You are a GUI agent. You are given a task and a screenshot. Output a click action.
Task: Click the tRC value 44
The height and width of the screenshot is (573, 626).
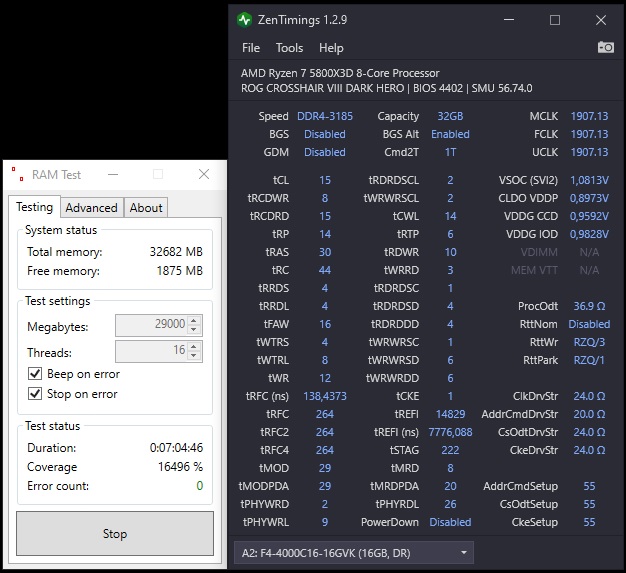pyautogui.click(x=325, y=270)
